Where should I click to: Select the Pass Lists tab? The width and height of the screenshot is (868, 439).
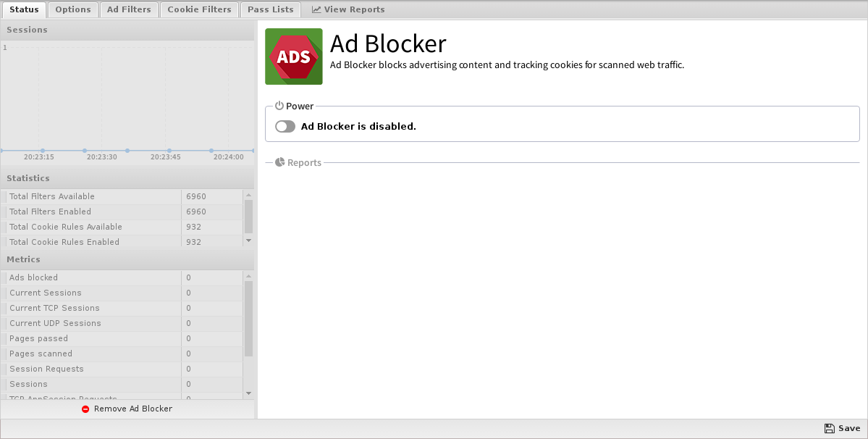click(x=271, y=9)
